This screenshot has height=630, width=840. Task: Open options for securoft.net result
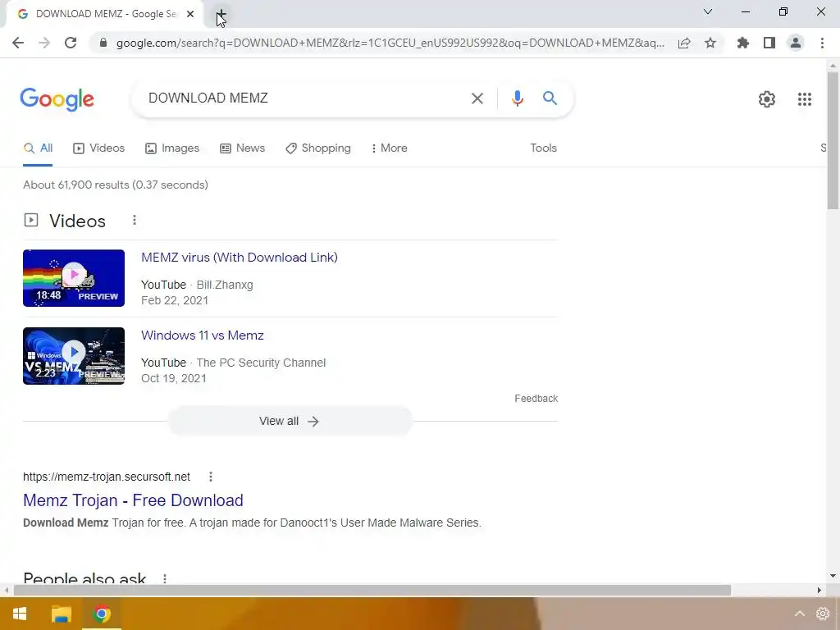(x=211, y=477)
